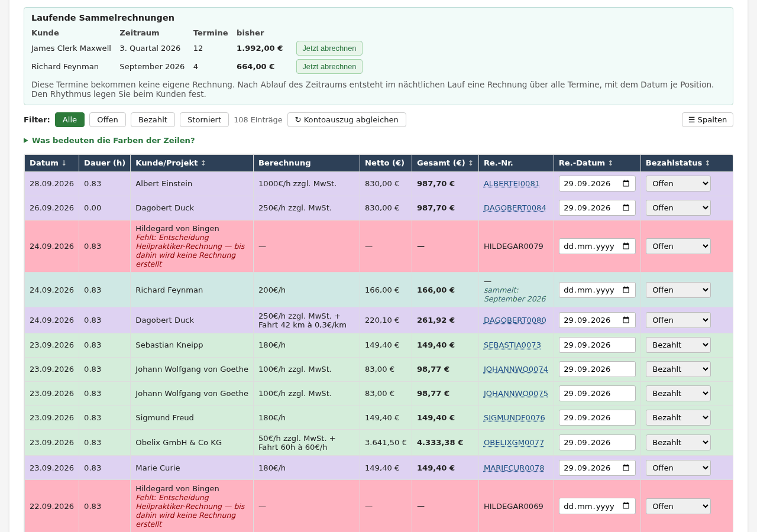Open Spalten column chooser

coord(707,119)
